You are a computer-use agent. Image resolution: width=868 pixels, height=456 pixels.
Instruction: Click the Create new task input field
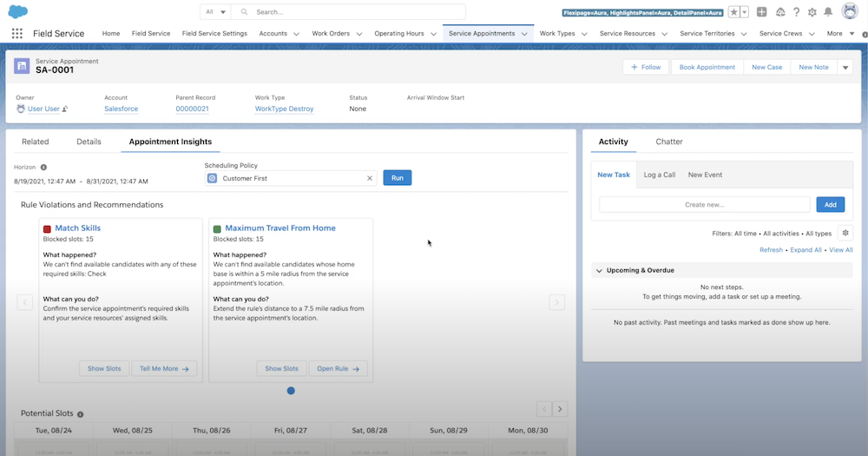[704, 204]
